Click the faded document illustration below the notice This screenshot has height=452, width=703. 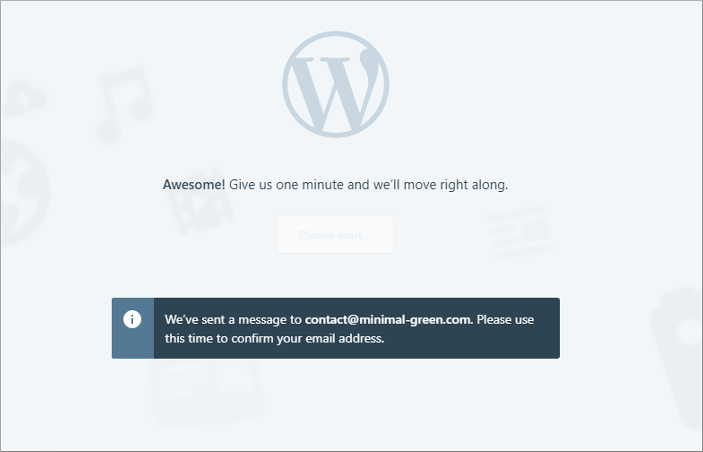(205, 392)
